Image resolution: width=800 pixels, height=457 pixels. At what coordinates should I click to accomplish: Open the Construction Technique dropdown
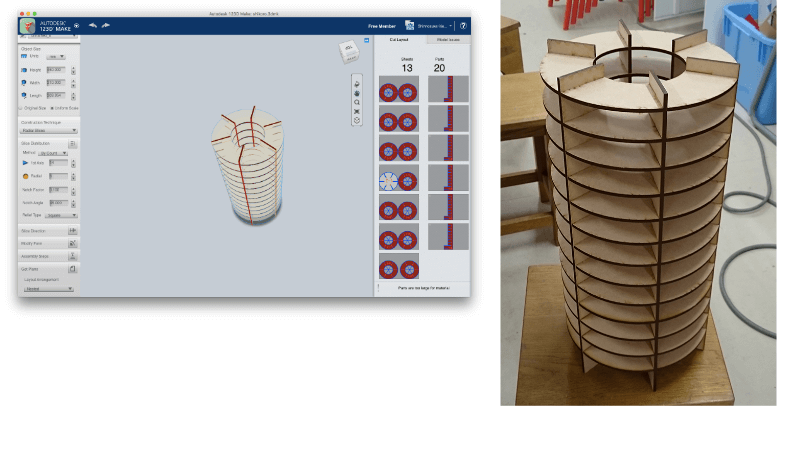click(48, 131)
